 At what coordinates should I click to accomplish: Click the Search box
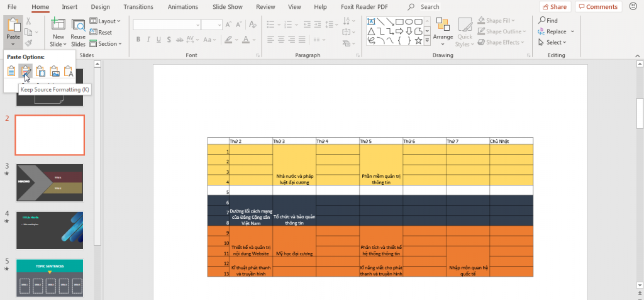coord(425,7)
